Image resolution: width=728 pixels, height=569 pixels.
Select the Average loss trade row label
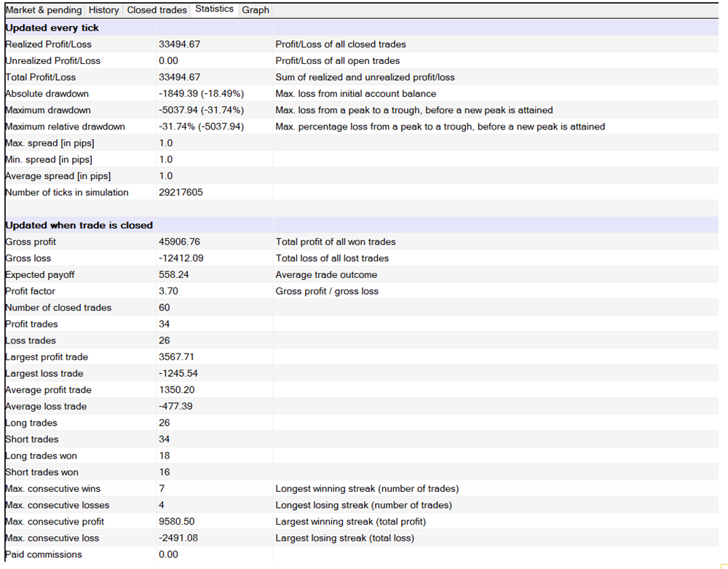coord(46,407)
